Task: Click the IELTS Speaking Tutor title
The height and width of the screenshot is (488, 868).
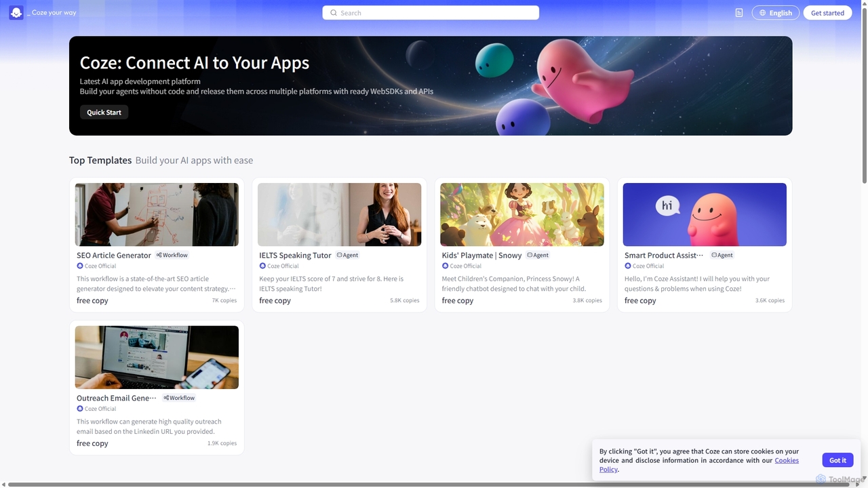Action: pyautogui.click(x=295, y=256)
